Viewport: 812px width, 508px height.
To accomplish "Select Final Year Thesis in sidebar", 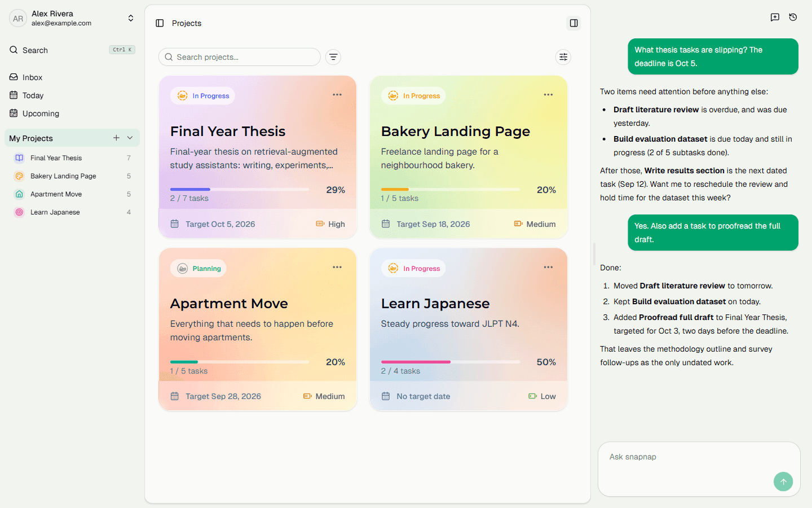I will tap(72, 158).
